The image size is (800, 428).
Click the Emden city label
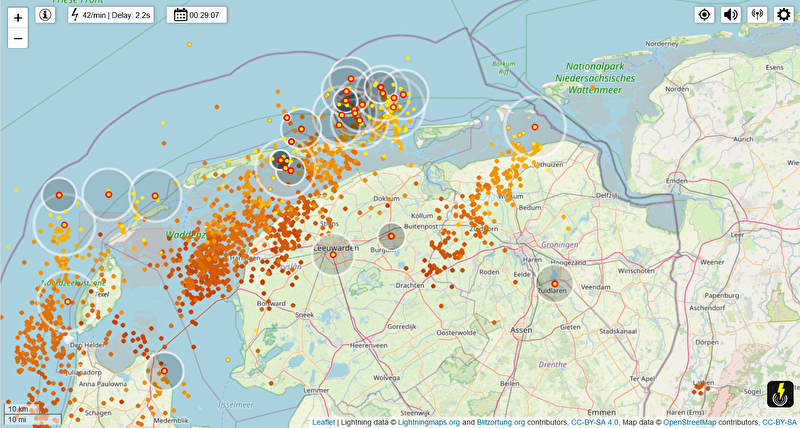(x=677, y=181)
